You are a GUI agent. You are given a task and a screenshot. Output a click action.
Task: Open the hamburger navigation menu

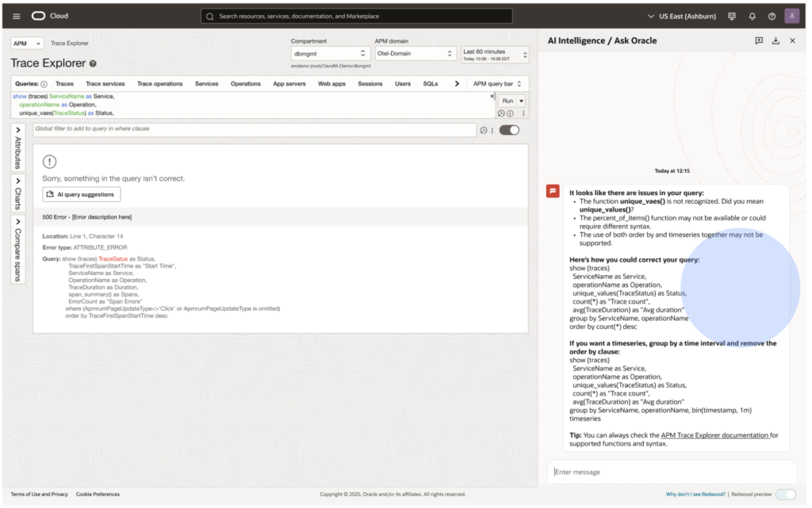click(16, 16)
